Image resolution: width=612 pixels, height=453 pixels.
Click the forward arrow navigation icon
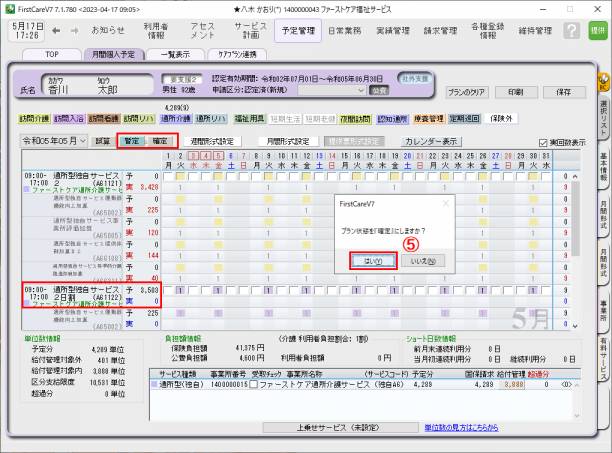(75, 30)
